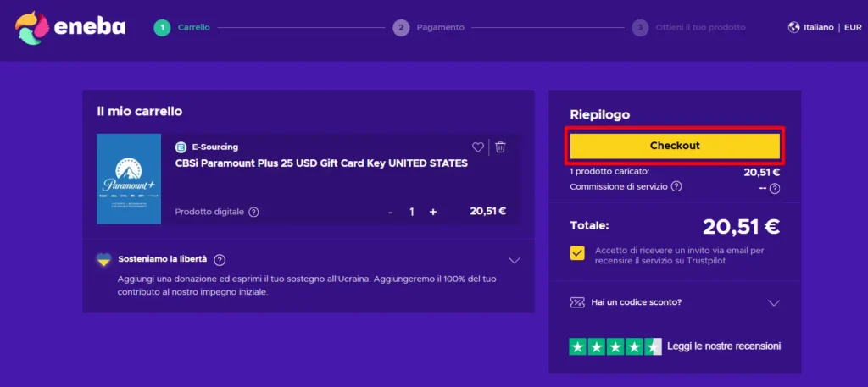Screen dimensions: 868x387
Task: Click the E-Sourcing seller logo icon
Action: coord(181,147)
